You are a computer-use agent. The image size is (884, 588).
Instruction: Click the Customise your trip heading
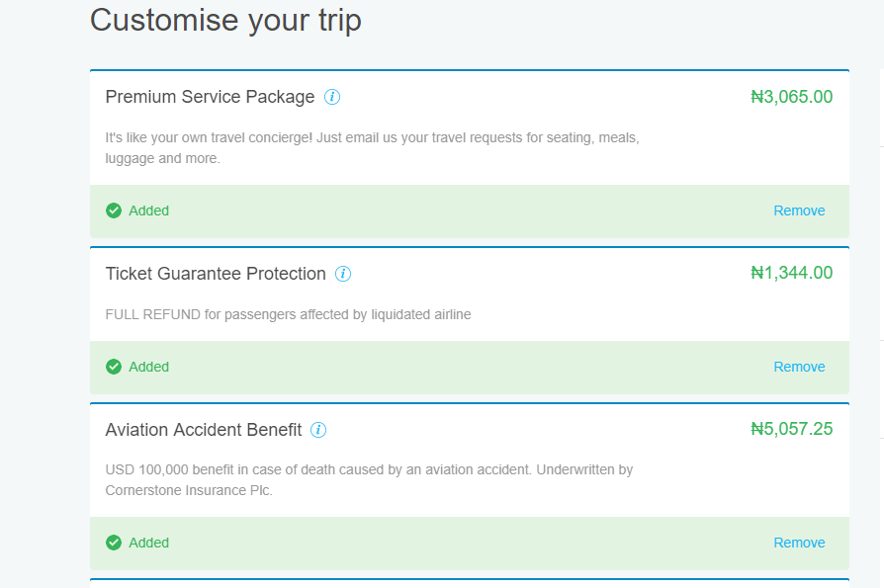coord(225,21)
